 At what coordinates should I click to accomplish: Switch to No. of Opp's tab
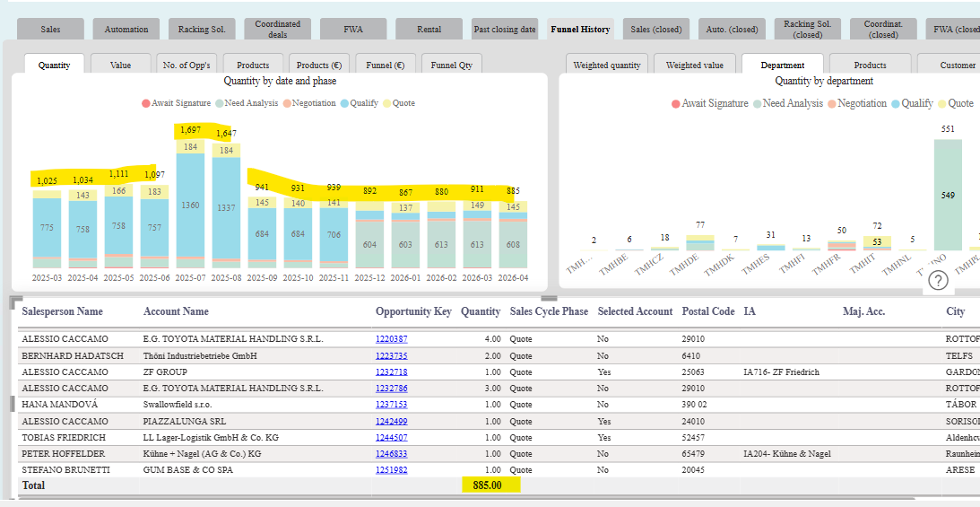pyautogui.click(x=186, y=65)
